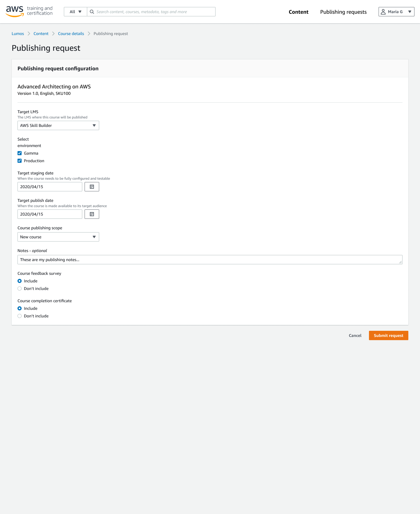This screenshot has width=420, height=514.
Task: Open the Publishing requests nav item
Action: [x=343, y=12]
